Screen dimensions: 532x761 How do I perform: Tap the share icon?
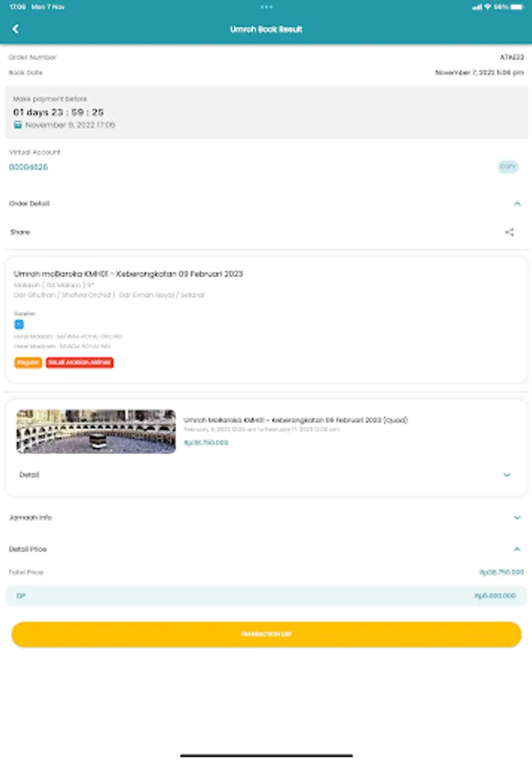pyautogui.click(x=509, y=232)
